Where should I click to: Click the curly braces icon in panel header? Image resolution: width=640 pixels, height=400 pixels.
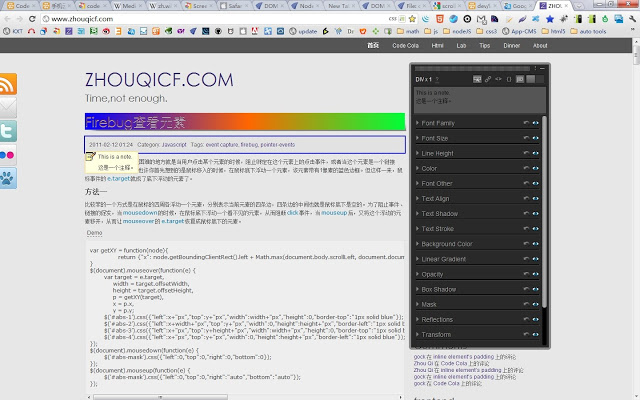coord(509,79)
